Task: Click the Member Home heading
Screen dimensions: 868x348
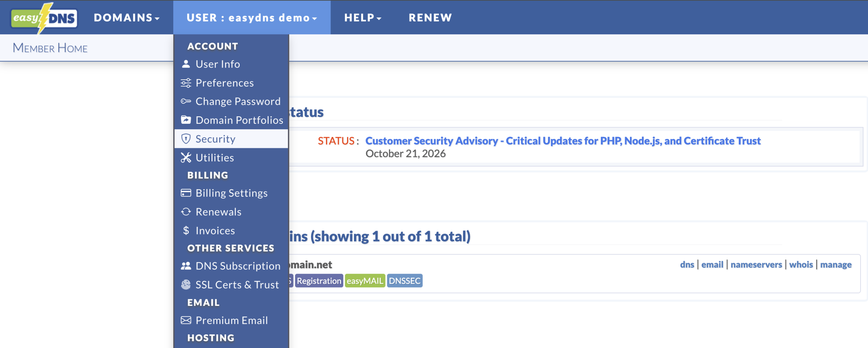Action: pyautogui.click(x=50, y=48)
